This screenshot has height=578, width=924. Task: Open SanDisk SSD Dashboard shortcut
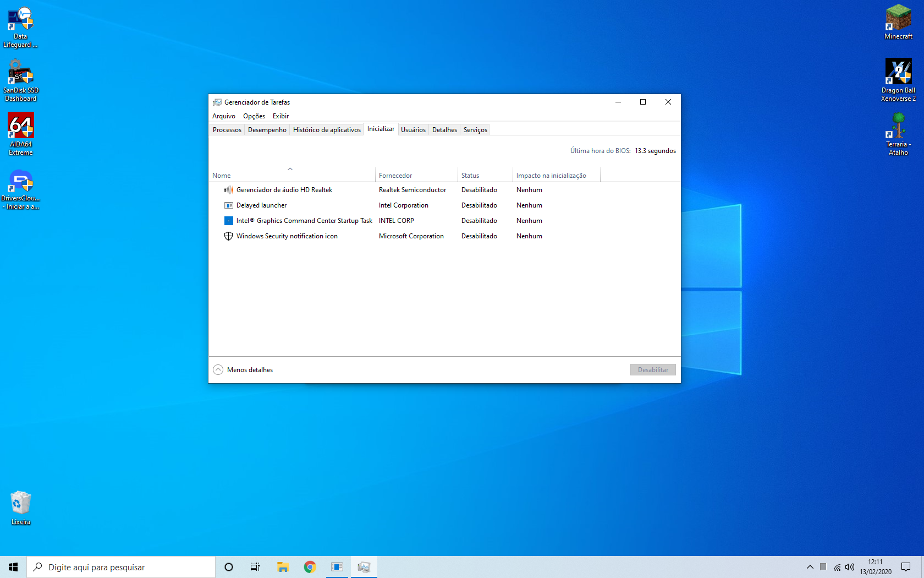20,81
